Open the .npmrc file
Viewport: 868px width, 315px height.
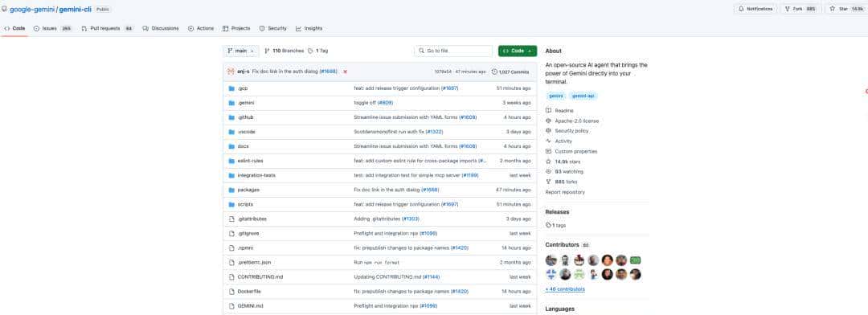[x=245, y=248]
